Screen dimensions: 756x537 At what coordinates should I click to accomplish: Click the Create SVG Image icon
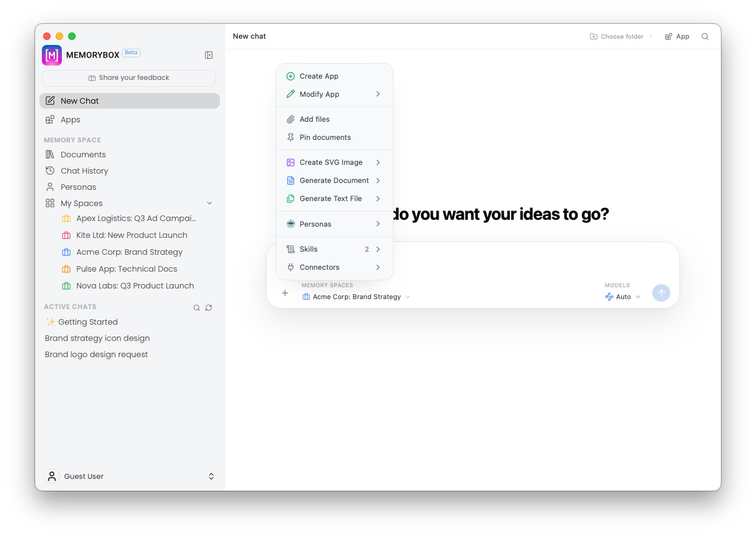291,162
